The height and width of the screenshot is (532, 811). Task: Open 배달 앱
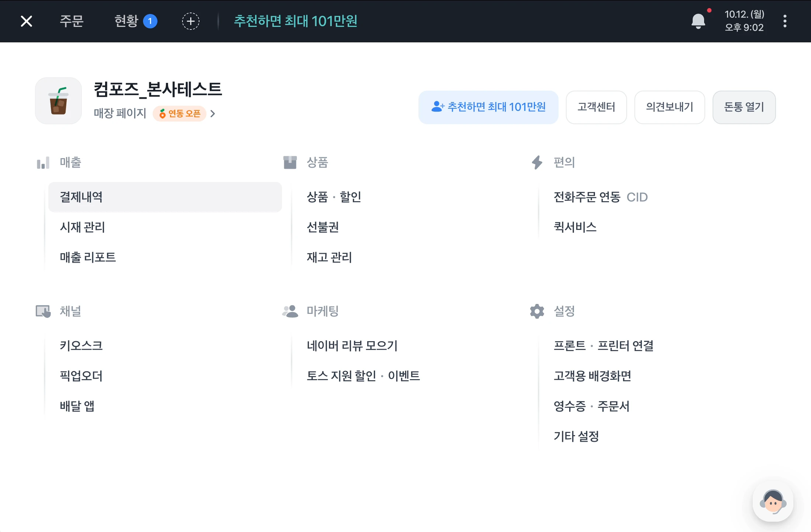pos(77,406)
